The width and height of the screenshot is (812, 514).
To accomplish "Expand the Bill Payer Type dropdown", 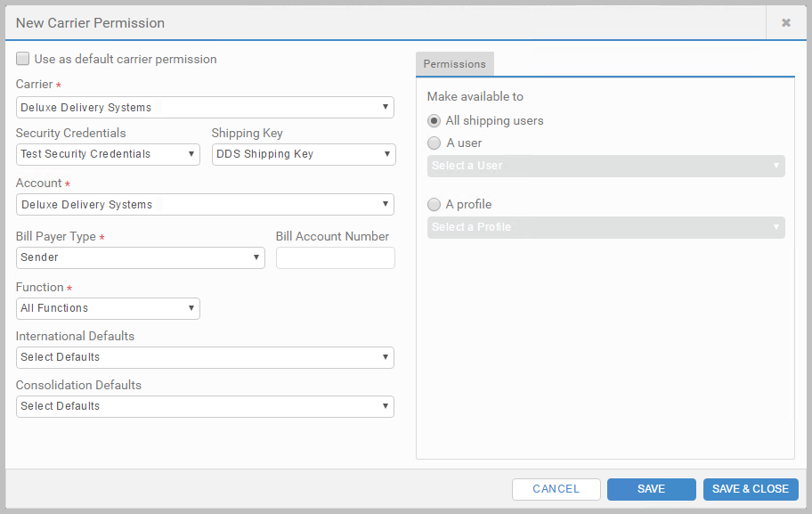I will 141,257.
